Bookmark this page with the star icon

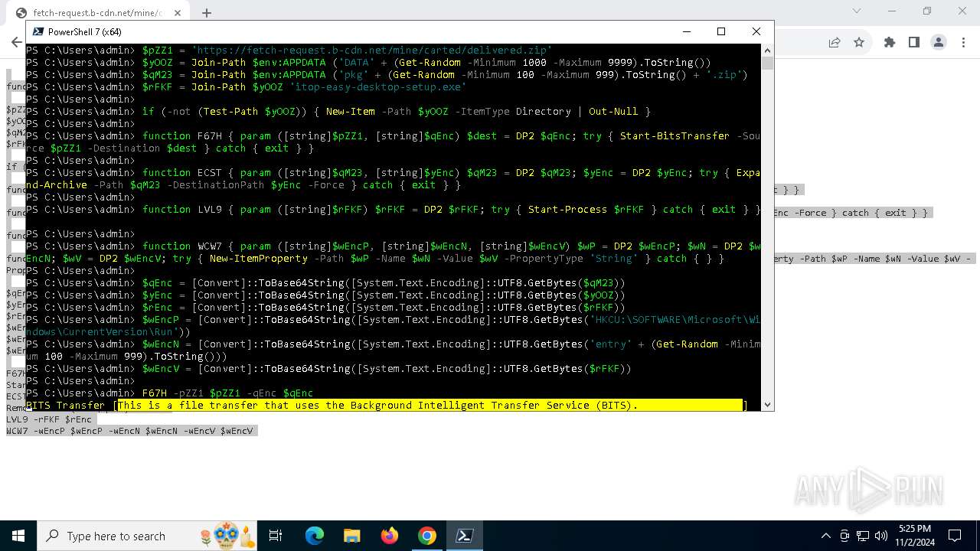tap(859, 43)
